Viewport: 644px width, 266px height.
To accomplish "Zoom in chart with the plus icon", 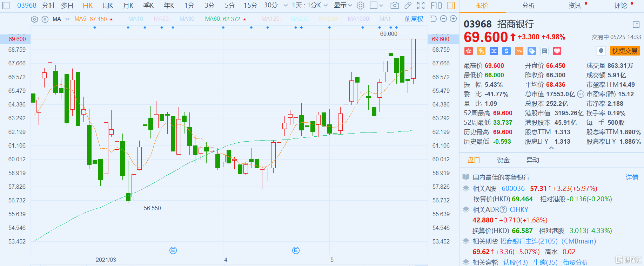I will coord(453,19).
